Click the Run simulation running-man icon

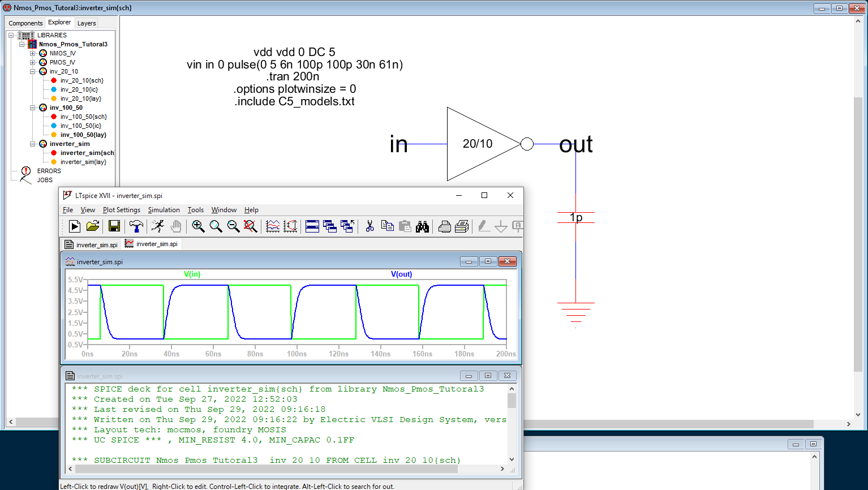click(x=158, y=226)
